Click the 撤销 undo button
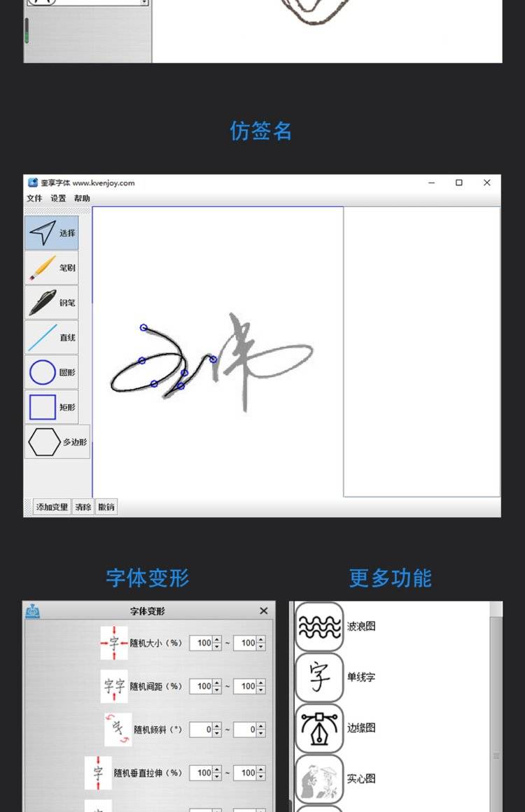This screenshot has width=525, height=812. click(x=106, y=507)
